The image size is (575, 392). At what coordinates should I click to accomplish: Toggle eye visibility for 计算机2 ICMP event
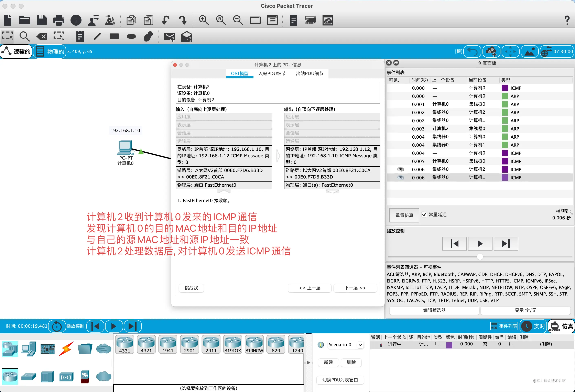click(401, 169)
